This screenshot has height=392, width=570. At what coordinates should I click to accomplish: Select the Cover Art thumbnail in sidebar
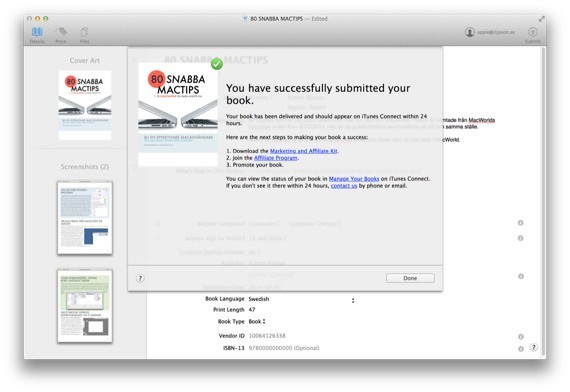point(85,105)
